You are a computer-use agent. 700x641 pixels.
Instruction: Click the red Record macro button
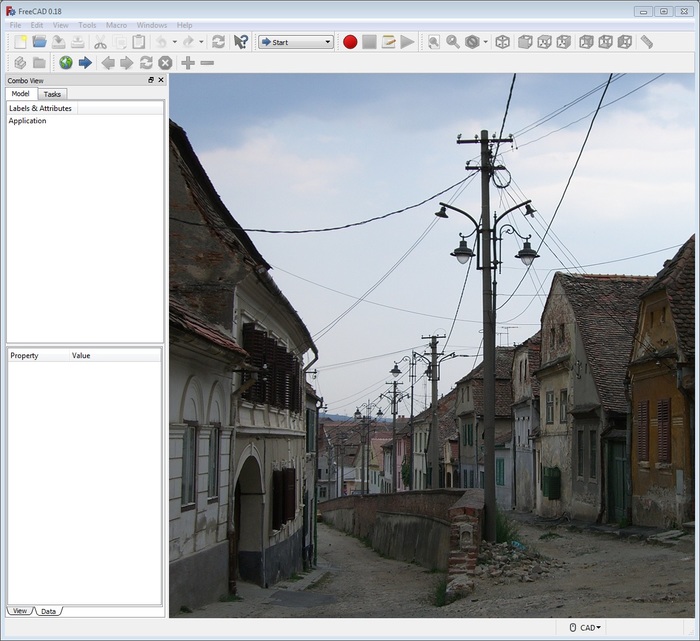tap(350, 42)
